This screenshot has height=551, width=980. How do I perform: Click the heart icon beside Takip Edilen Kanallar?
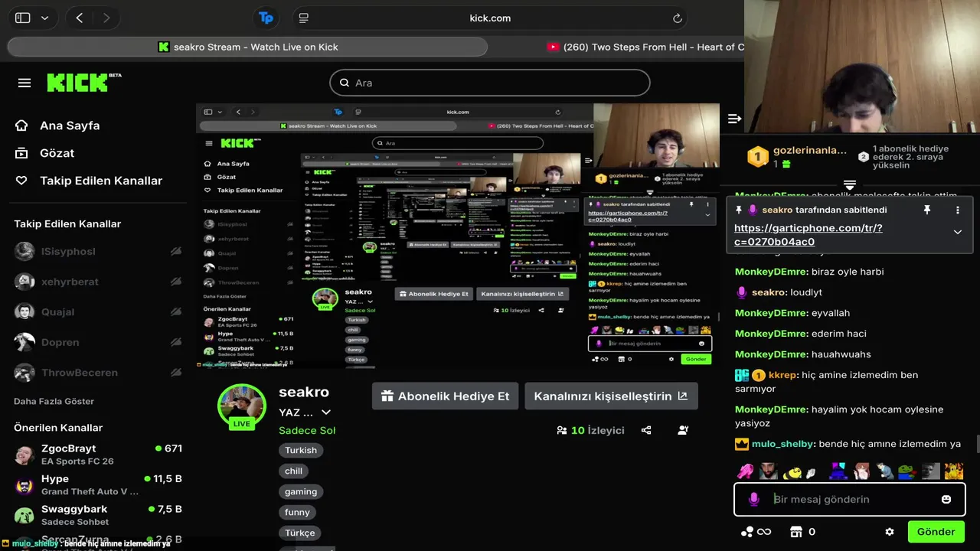click(x=22, y=181)
